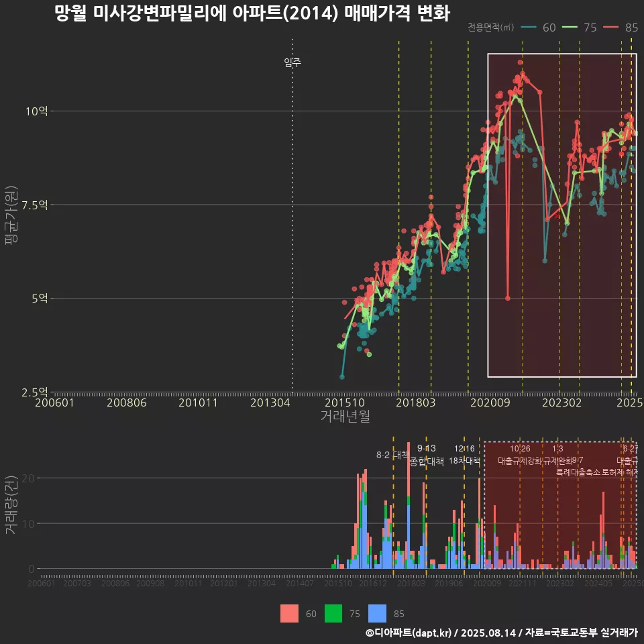Click the 6·27 annotation label
The image size is (644, 644).
tap(631, 449)
